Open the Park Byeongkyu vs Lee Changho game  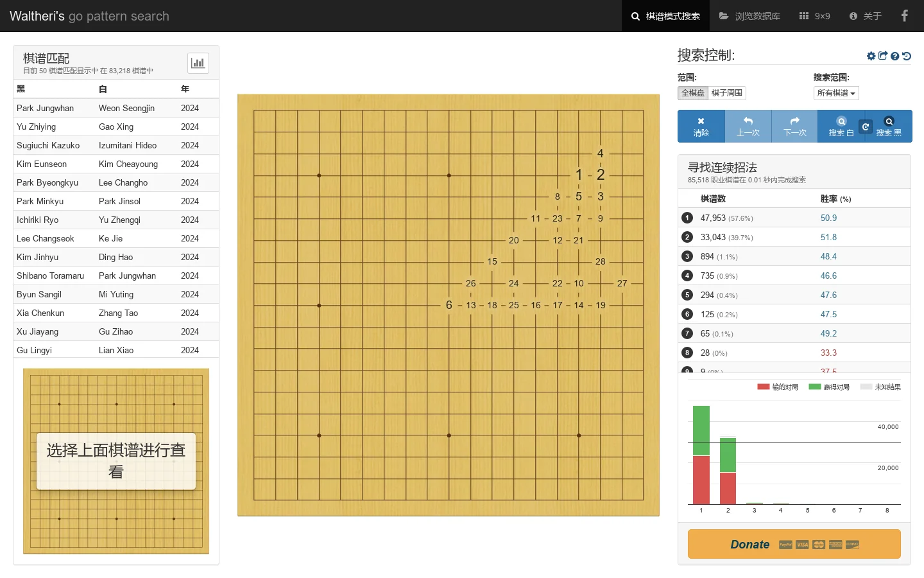pos(116,182)
